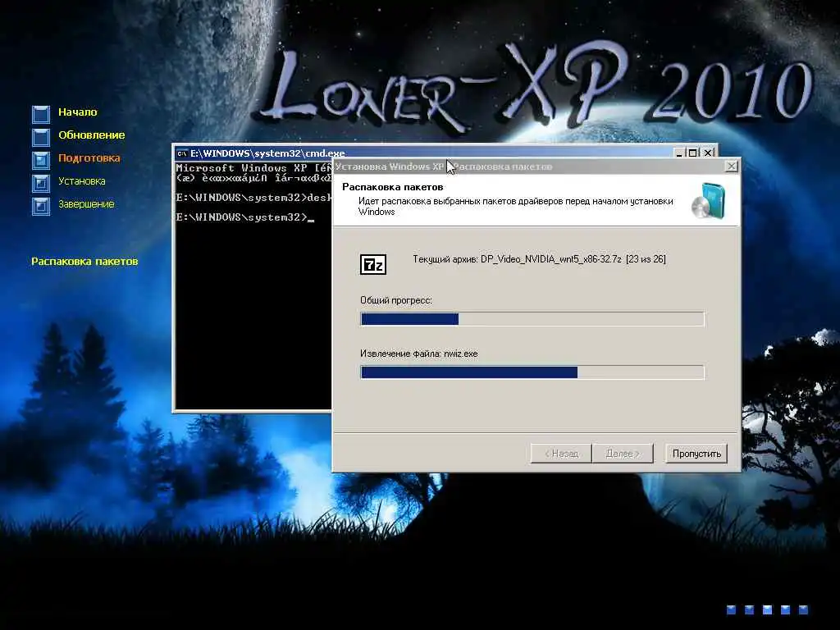Click the Общий прогресс progress bar

(532, 319)
